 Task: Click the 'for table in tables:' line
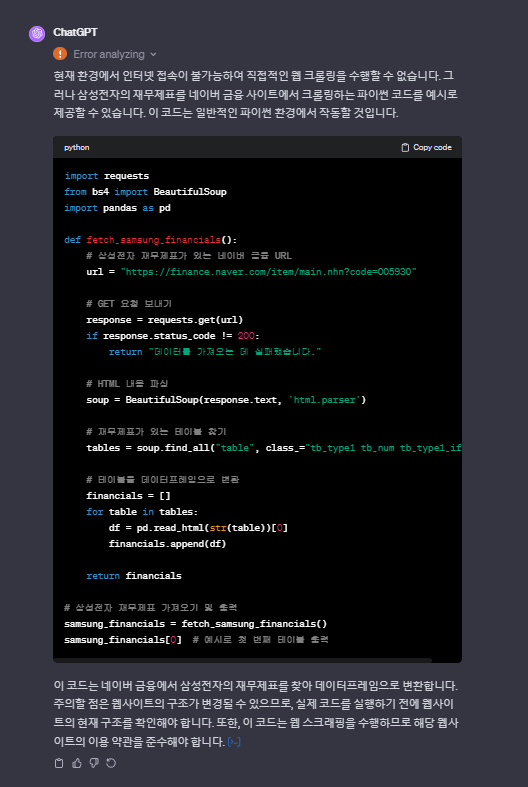tap(142, 512)
